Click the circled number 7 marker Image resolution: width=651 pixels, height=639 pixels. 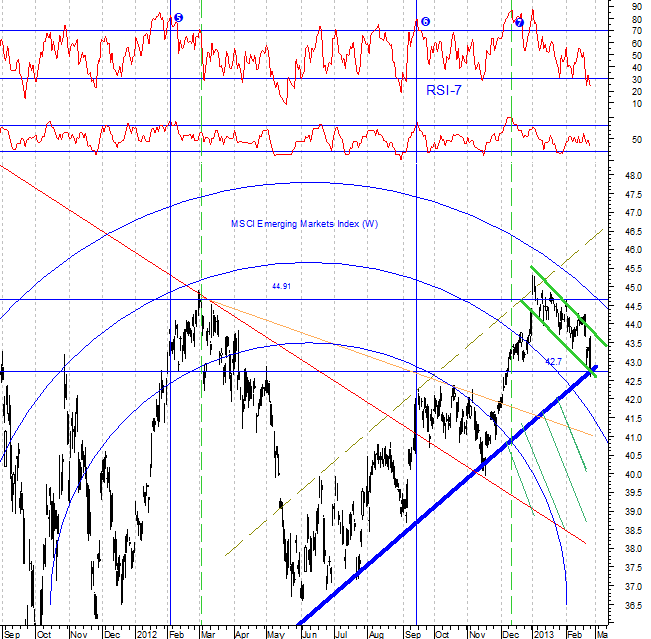pos(519,22)
